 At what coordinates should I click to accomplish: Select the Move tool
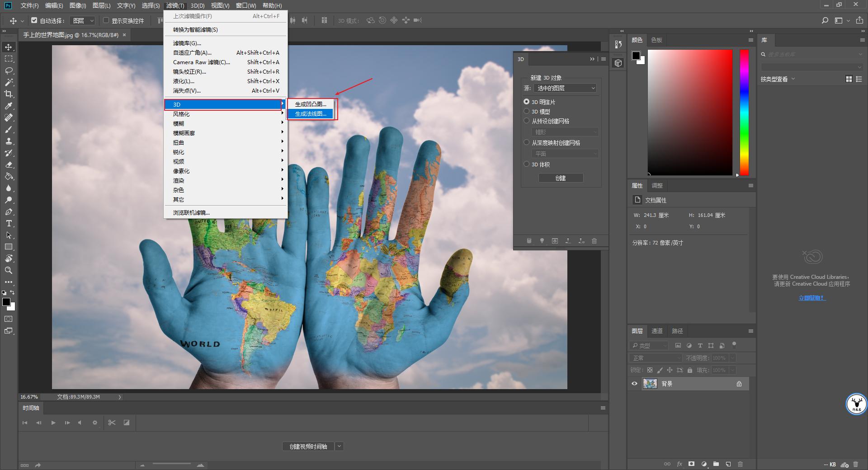[x=8, y=47]
